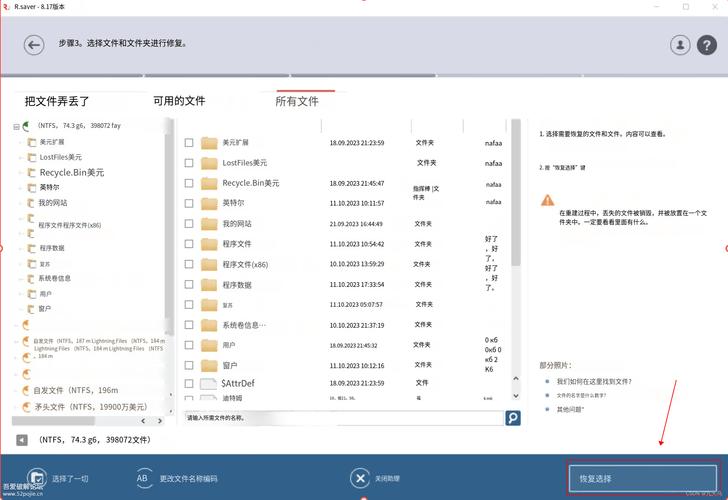Click the 窗户 folder icon in file list
The width and height of the screenshot is (728, 500).
click(x=209, y=365)
